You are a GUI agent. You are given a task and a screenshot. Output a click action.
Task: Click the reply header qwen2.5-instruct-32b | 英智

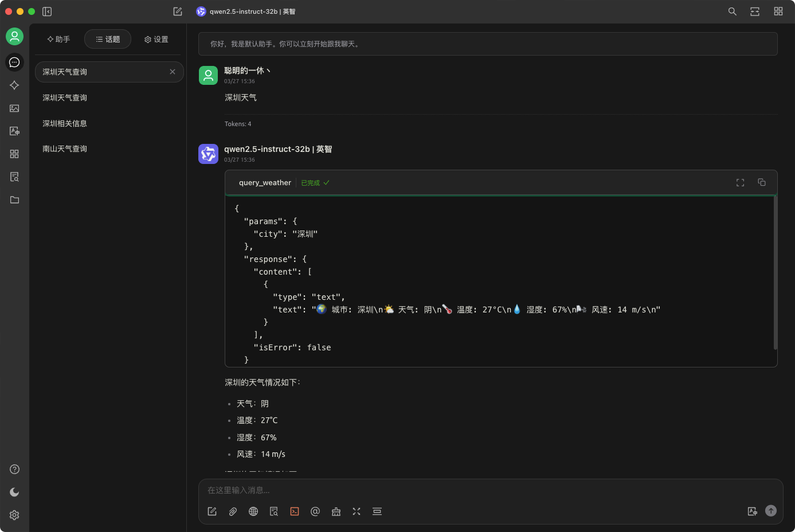[278, 149]
